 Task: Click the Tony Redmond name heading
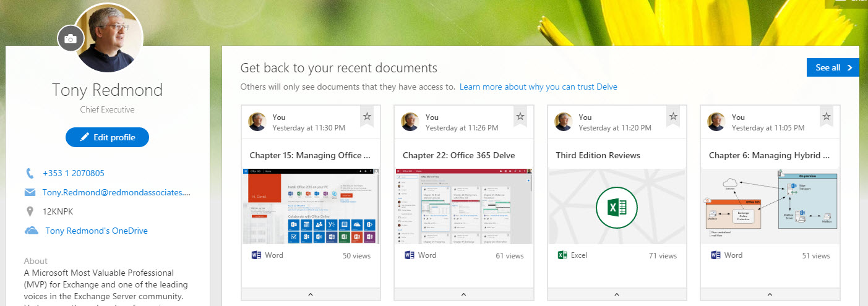click(108, 90)
